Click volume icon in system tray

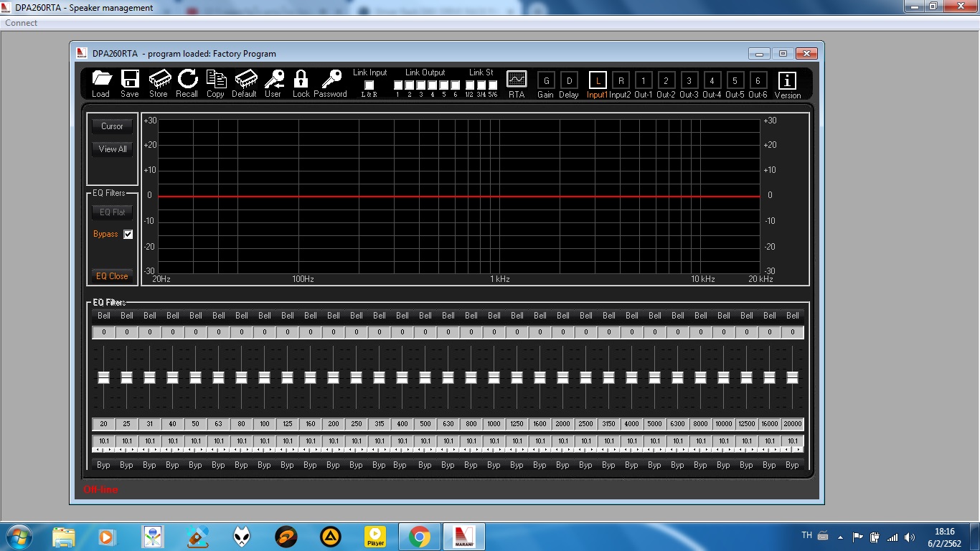pyautogui.click(x=910, y=537)
